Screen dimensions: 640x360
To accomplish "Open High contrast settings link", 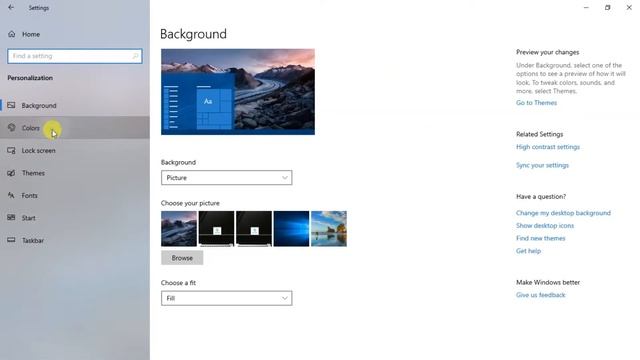I will [x=548, y=147].
